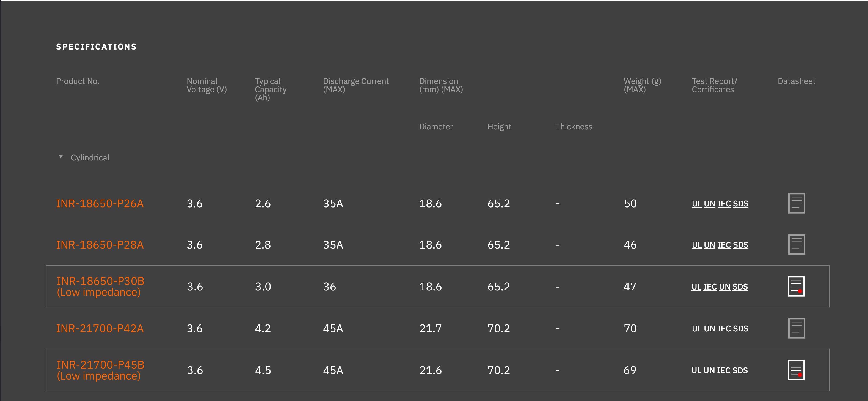This screenshot has width=868, height=401.
Task: Open the SDS document for INR-18650-P30B
Action: pos(740,287)
